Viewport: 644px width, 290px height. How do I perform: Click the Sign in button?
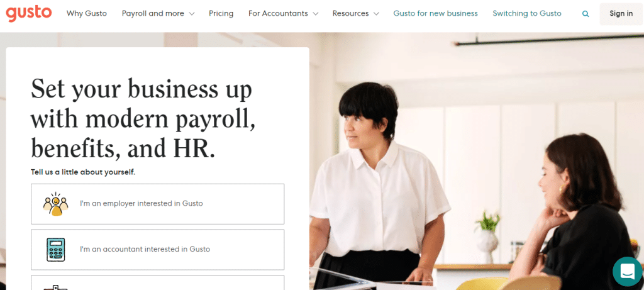[x=621, y=14]
